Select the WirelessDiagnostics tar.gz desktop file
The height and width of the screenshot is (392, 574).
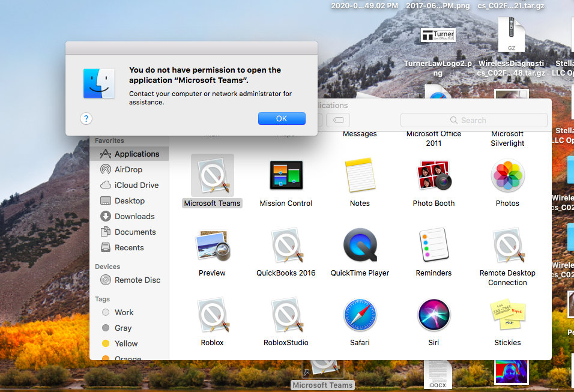click(512, 35)
